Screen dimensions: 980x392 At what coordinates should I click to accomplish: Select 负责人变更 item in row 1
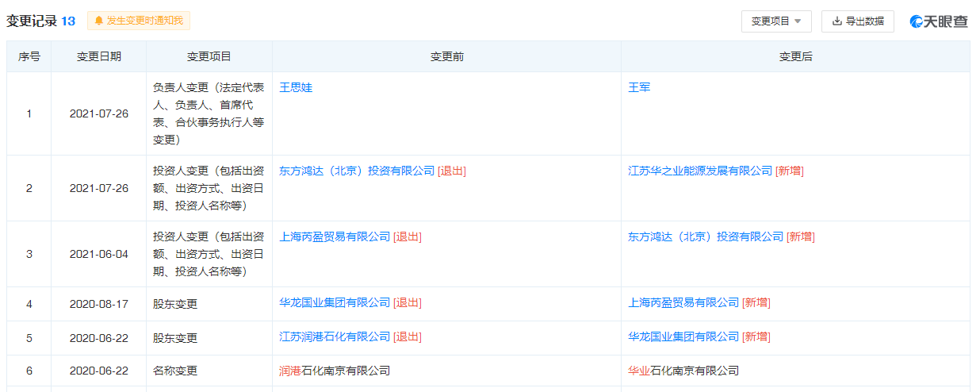pyautogui.click(x=209, y=113)
